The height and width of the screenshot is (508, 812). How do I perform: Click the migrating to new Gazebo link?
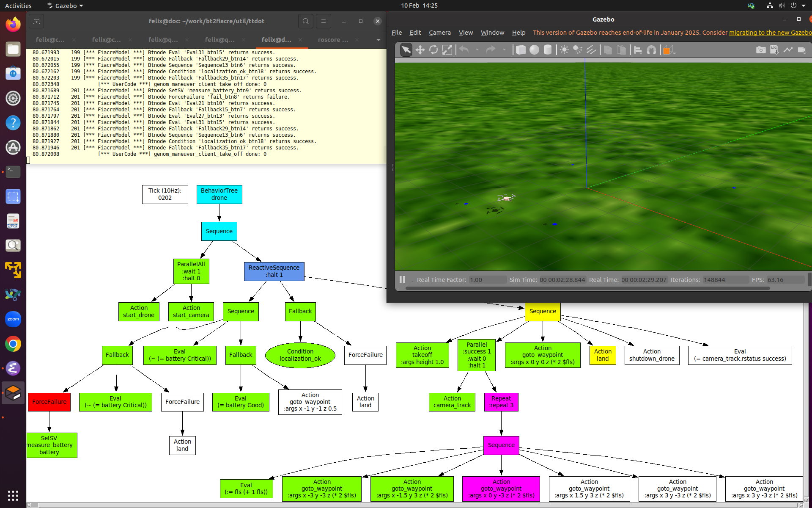770,33
